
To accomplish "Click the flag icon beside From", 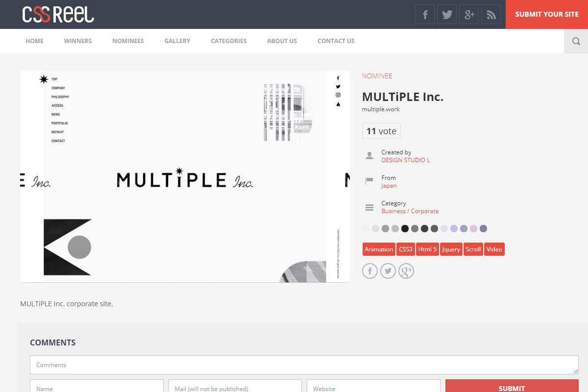I will pos(369,181).
